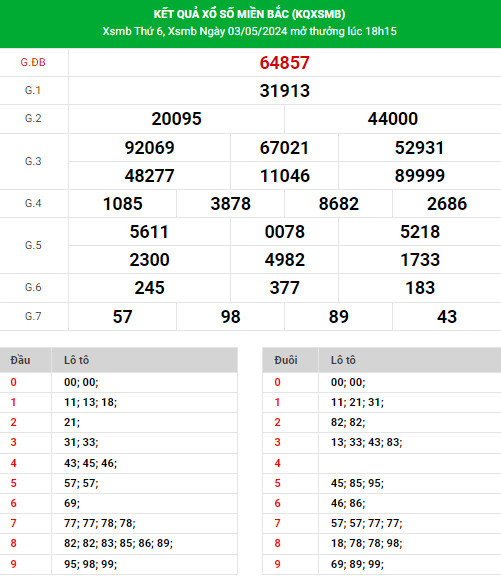The height and width of the screenshot is (576, 501).
Task: Click the Đầu column header
Action: (x=20, y=360)
